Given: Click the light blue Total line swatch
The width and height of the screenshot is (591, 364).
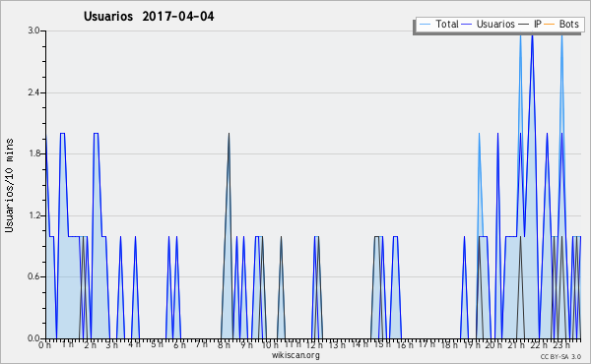Looking at the screenshot, I should click(425, 25).
